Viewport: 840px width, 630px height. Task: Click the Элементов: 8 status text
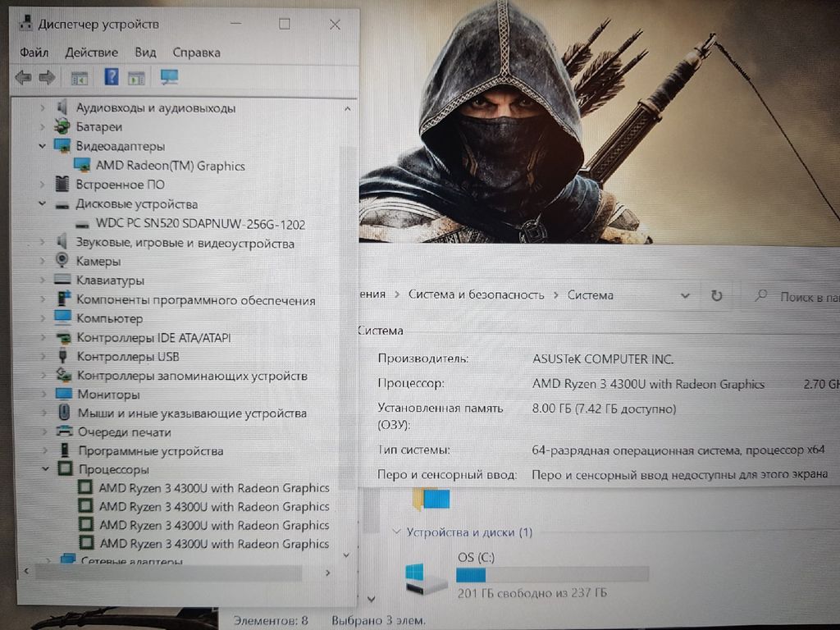[x=271, y=620]
